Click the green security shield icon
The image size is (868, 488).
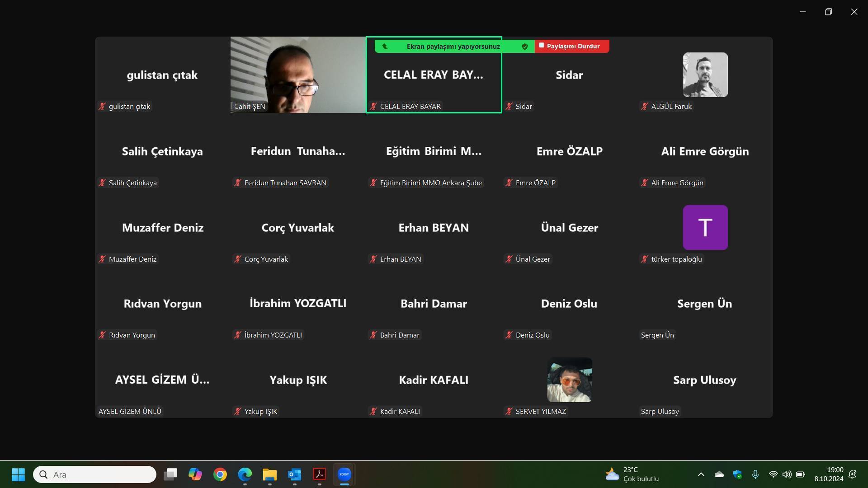[x=524, y=46]
